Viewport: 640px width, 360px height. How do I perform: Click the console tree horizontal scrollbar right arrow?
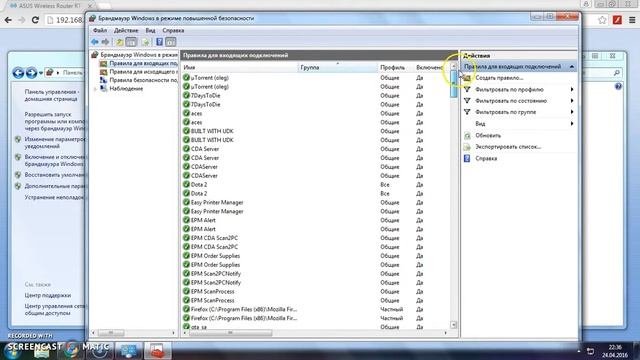pyautogui.click(x=173, y=333)
